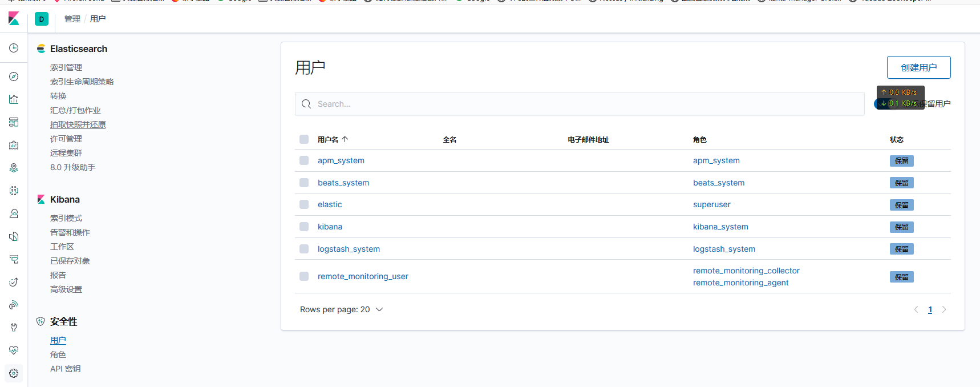Open SIEM icon in sidebar
Viewport: 980px width, 387px height.
pos(14,305)
